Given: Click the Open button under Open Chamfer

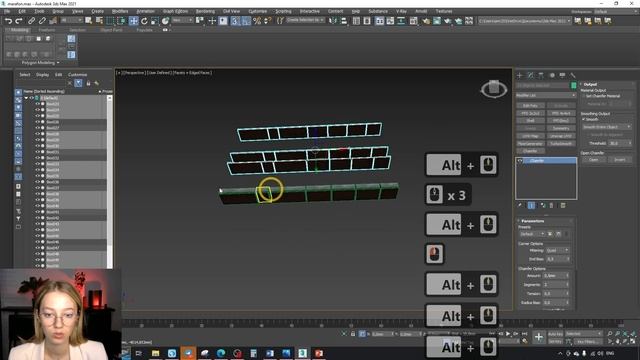Looking at the screenshot, I should tap(593, 160).
